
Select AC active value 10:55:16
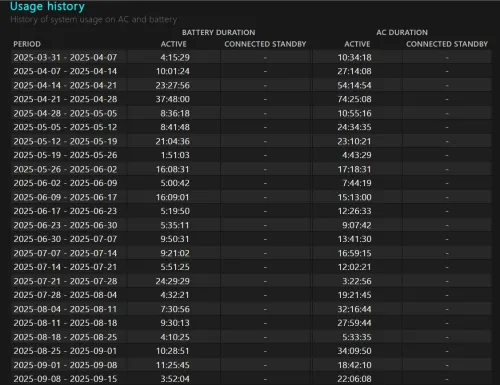click(x=354, y=113)
